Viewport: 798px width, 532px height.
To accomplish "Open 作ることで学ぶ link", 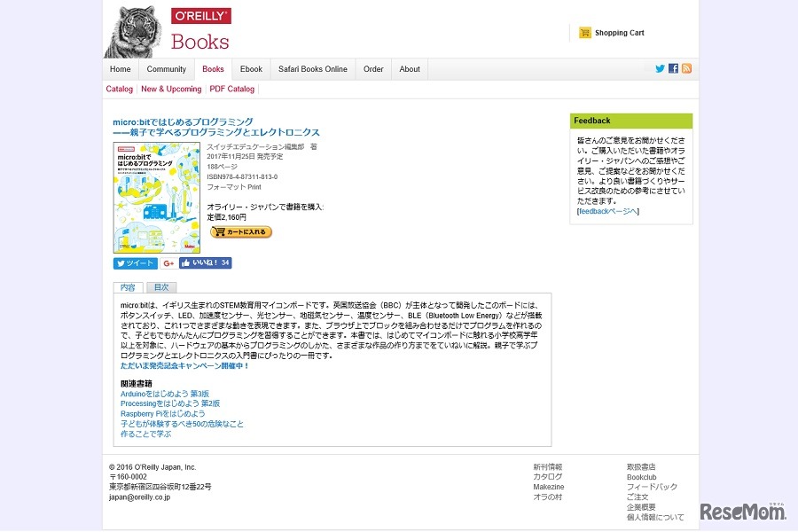I will point(145,434).
